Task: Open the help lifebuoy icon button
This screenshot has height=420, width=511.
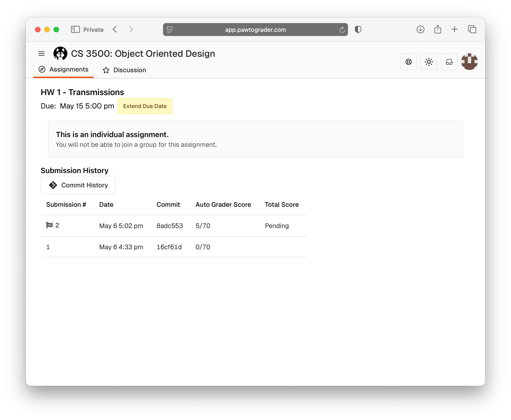Action: [409, 62]
